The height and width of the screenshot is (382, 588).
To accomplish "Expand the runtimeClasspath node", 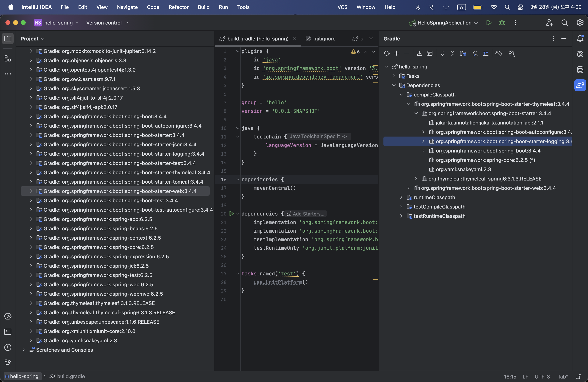I will coord(401,197).
